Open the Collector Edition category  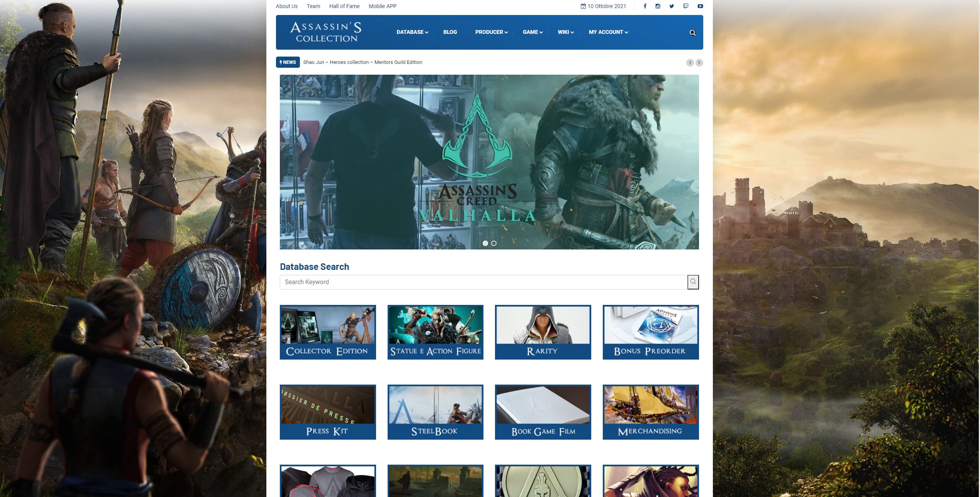coord(328,332)
